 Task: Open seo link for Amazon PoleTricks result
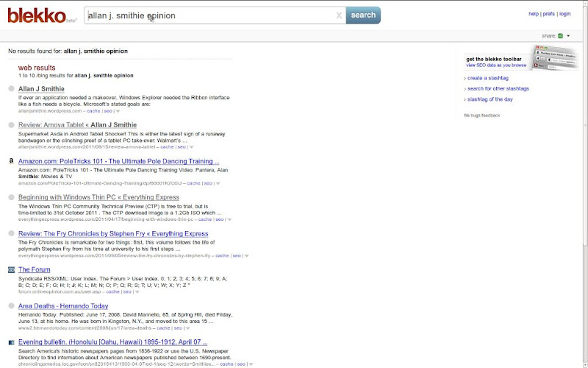208,183
